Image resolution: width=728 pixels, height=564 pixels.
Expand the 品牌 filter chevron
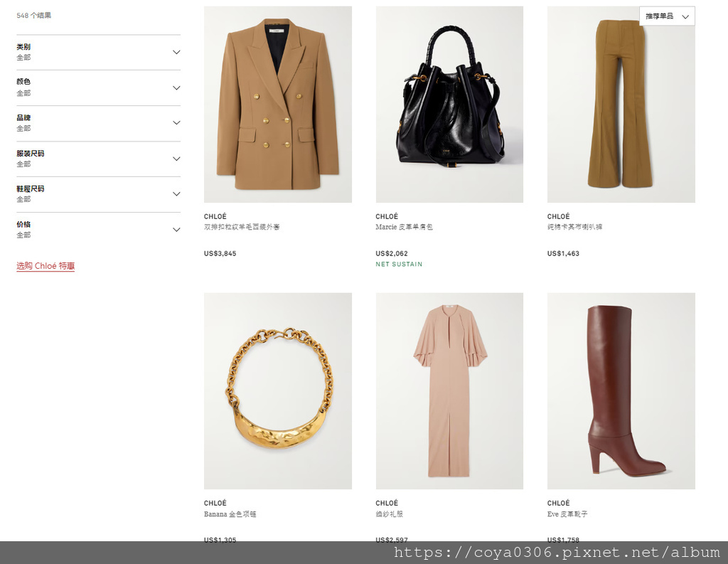pos(176,123)
